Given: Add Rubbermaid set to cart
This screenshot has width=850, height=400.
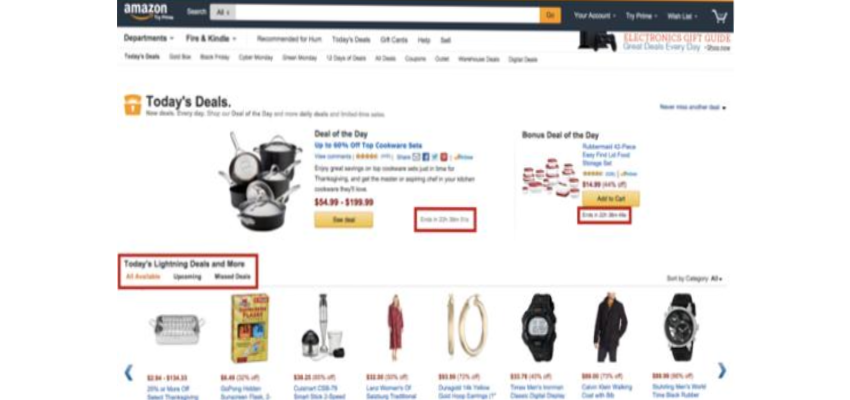Looking at the screenshot, I should tap(610, 198).
